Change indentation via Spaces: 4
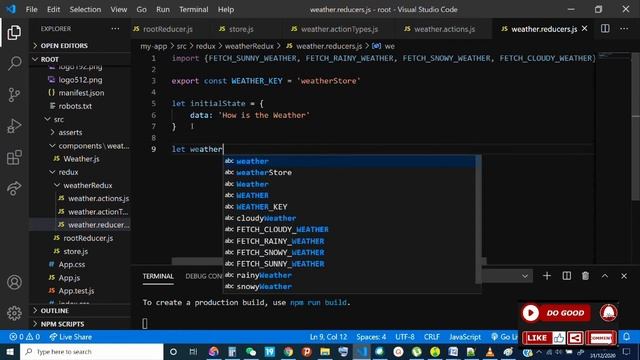The height and width of the screenshot is (360, 640). 371,337
